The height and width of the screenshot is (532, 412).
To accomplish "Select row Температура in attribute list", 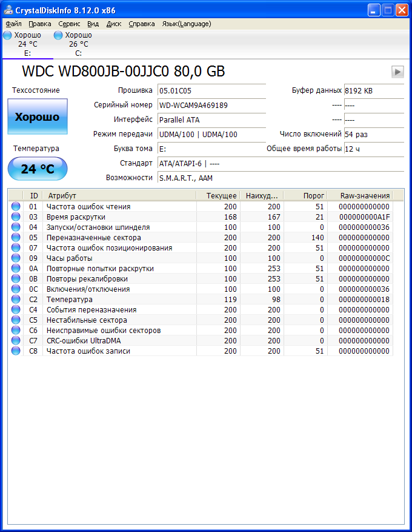I will click(201, 299).
